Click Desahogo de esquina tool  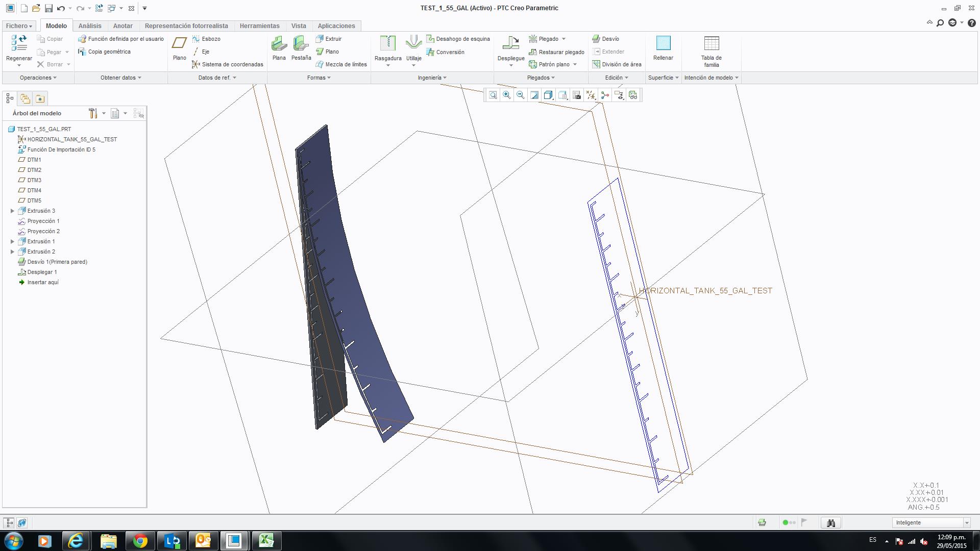click(x=458, y=39)
